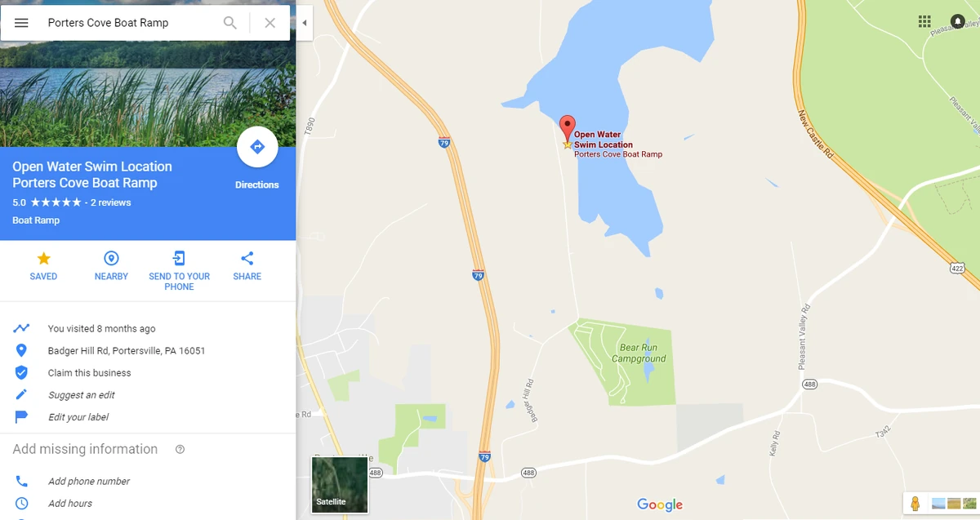Send to your phone icon
This screenshot has height=520, width=980.
point(179,259)
